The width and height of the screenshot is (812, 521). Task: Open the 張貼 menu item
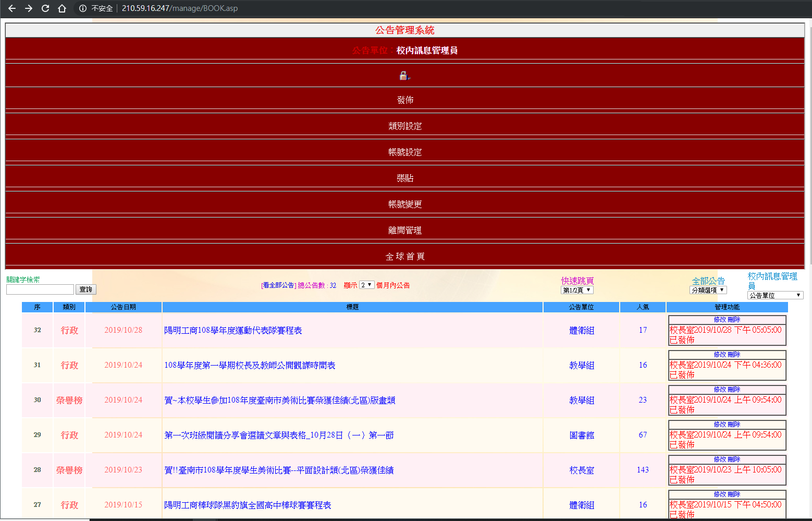pos(405,178)
